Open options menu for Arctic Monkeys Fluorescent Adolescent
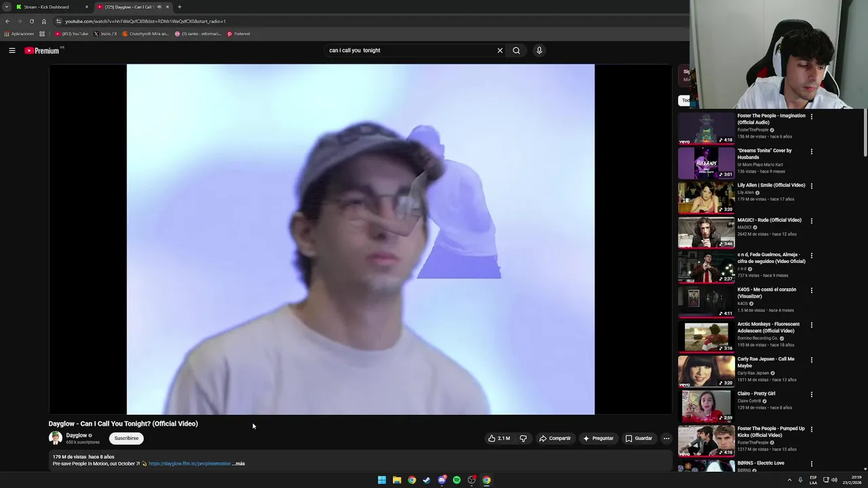Viewport: 868px width, 488px height. click(x=811, y=325)
